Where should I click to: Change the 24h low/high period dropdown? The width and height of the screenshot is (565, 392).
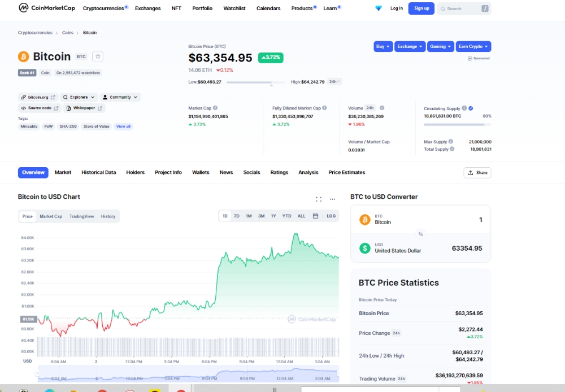click(x=334, y=82)
